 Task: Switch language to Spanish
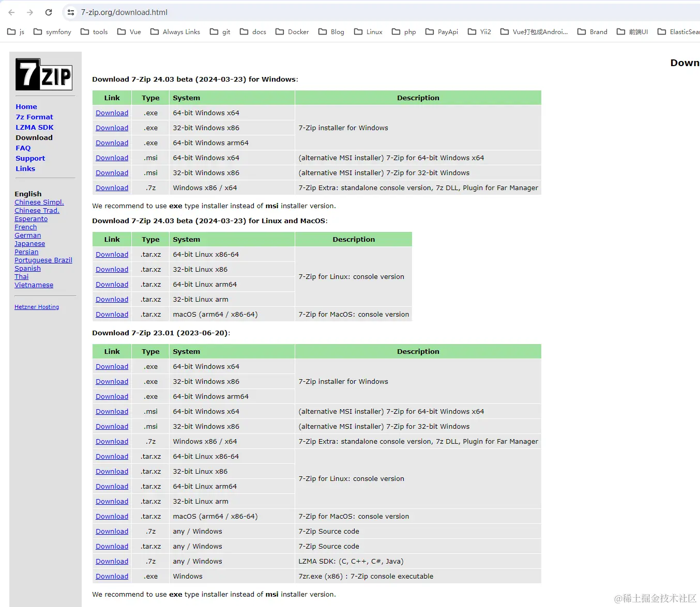click(x=27, y=269)
